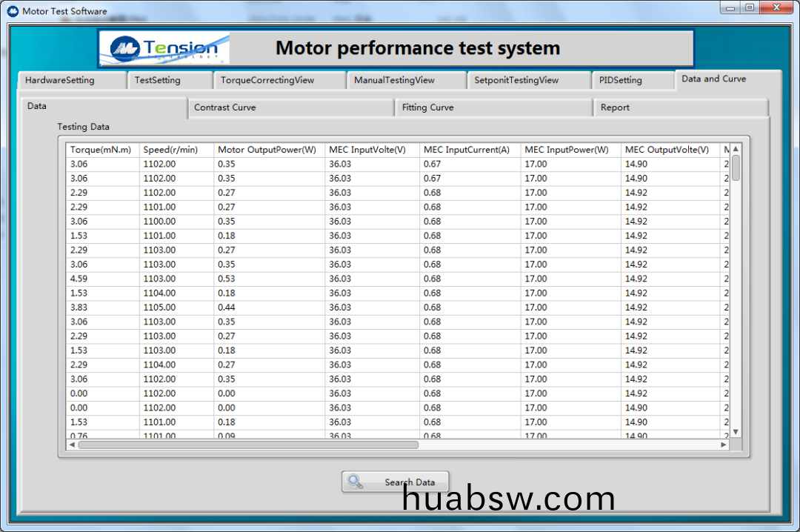Click the table's scroll up arrow
The image size is (800, 532).
click(736, 149)
